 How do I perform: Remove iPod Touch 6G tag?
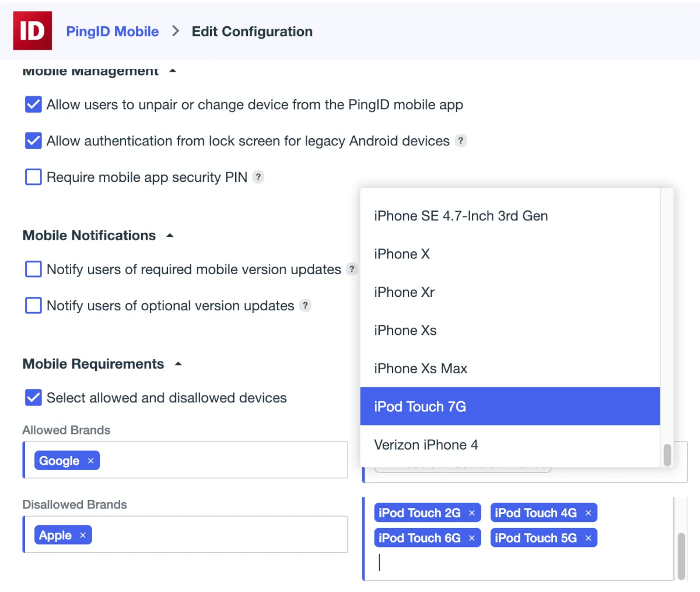472,538
